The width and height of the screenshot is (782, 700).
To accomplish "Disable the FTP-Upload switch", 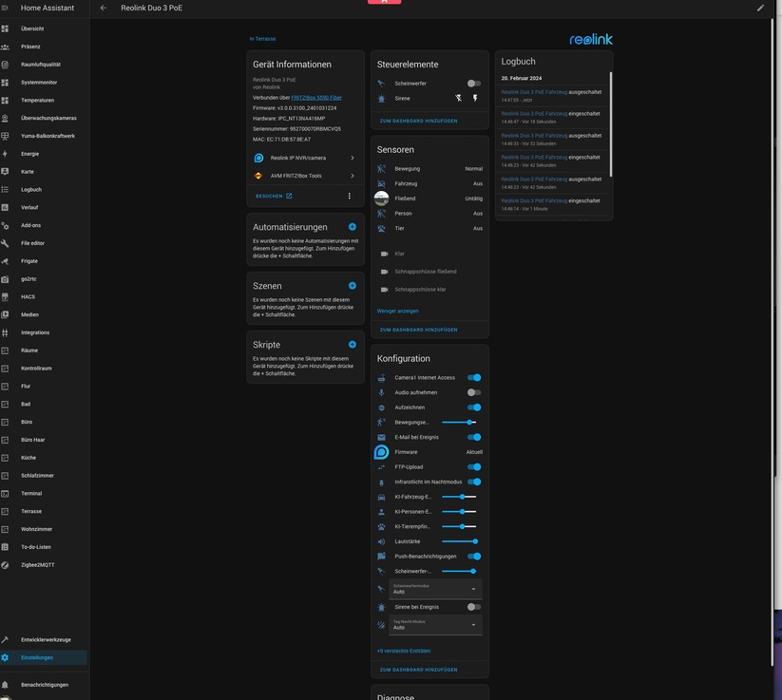I will [473, 467].
